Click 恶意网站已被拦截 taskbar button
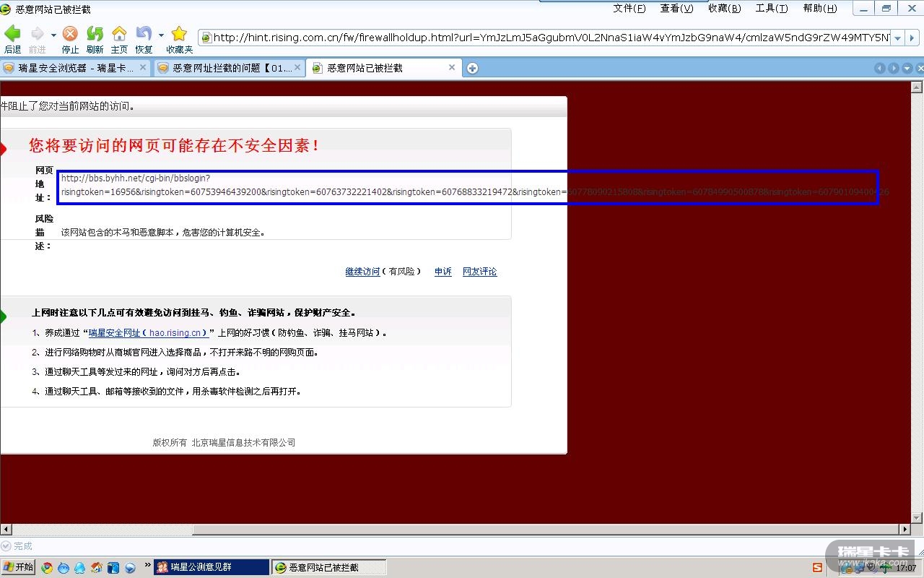Viewport: 924px width, 578px height. coord(329,567)
